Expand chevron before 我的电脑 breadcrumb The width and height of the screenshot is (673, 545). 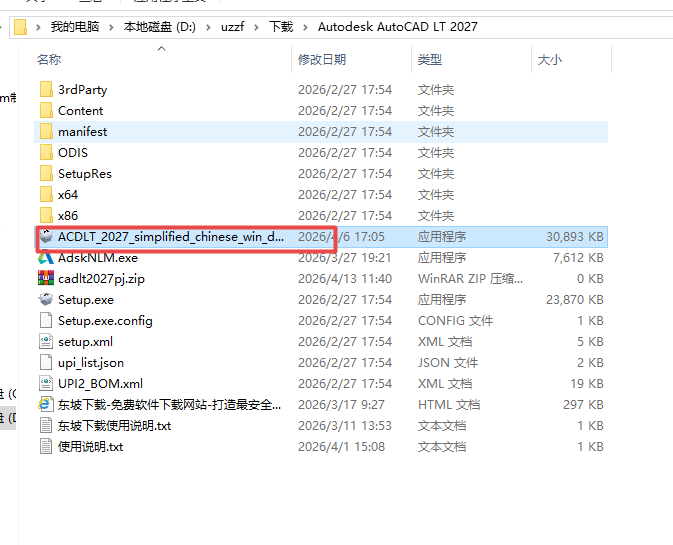click(x=38, y=27)
